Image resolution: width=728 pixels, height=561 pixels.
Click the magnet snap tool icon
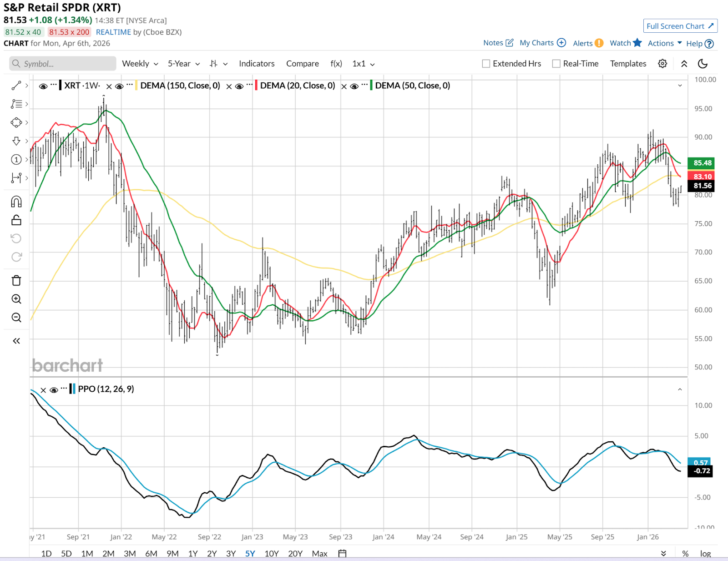pos(16,202)
